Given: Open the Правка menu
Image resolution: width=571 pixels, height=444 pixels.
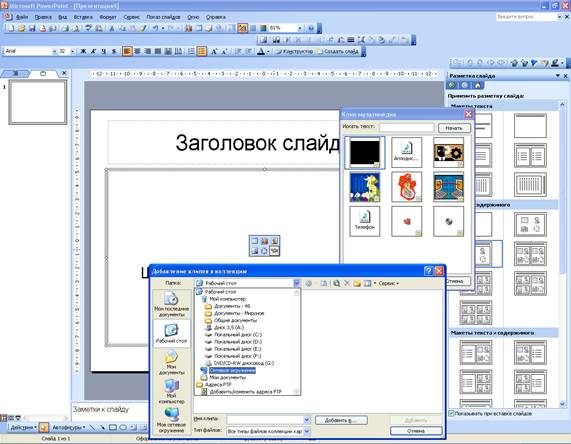Looking at the screenshot, I should 43,17.
